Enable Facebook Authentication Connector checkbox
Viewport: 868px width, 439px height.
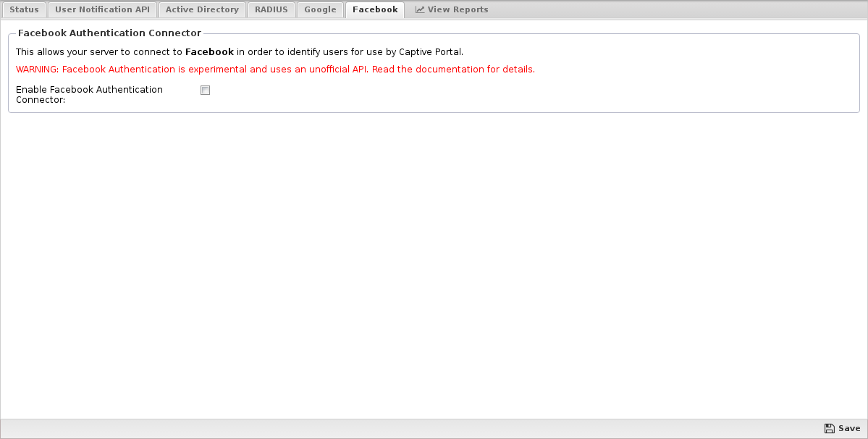pos(206,91)
